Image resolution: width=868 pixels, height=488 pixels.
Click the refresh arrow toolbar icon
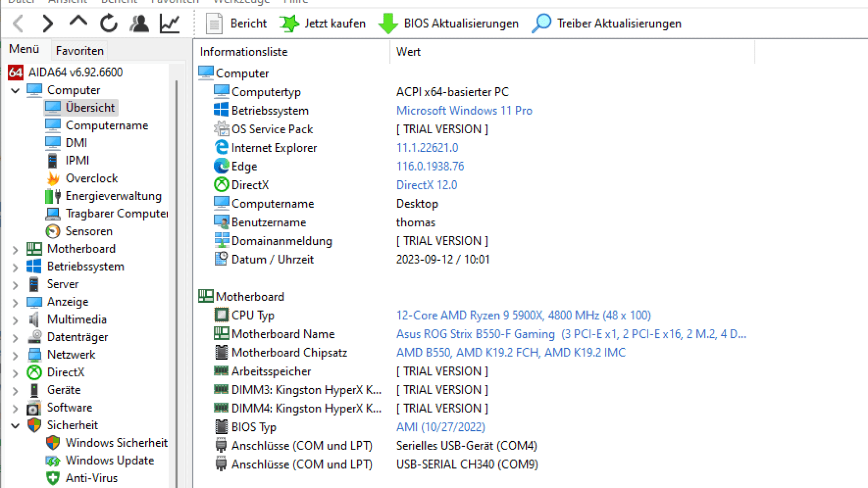point(108,23)
